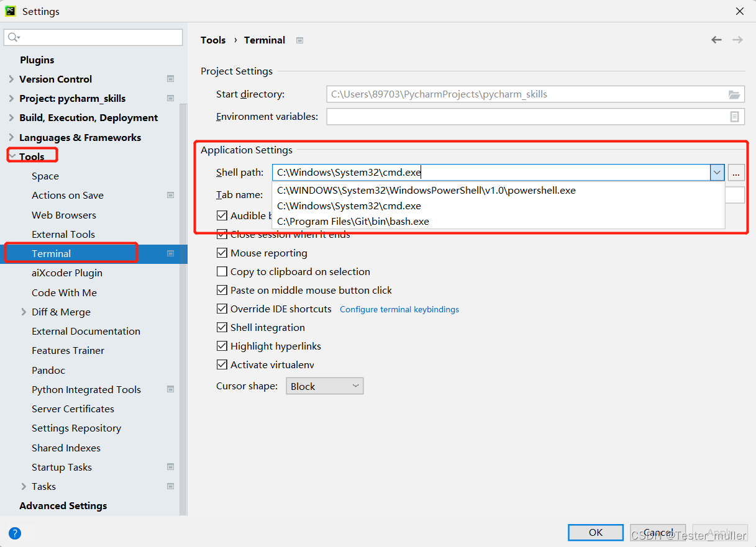Click the project icon next to Startup Tasks
Image resolution: width=756 pixels, height=547 pixels.
click(170, 467)
